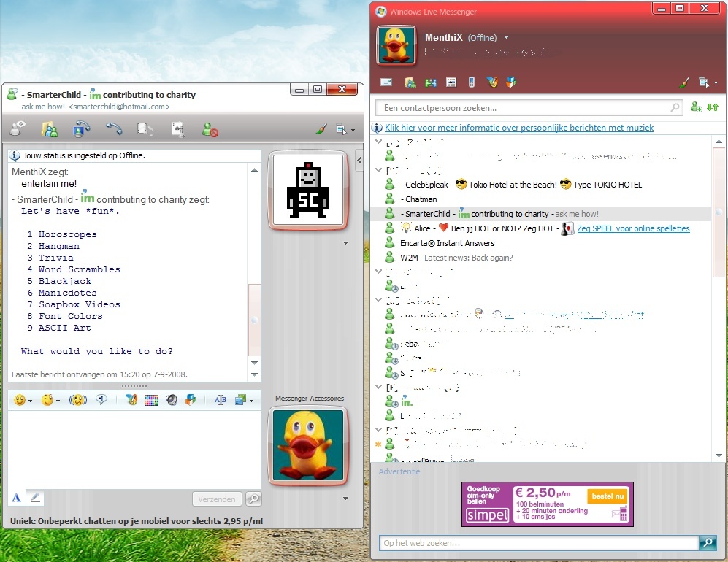Image resolution: width=728 pixels, height=562 pixels.
Task: Open the options arrow below your duck picture in chat
Action: [x=345, y=499]
